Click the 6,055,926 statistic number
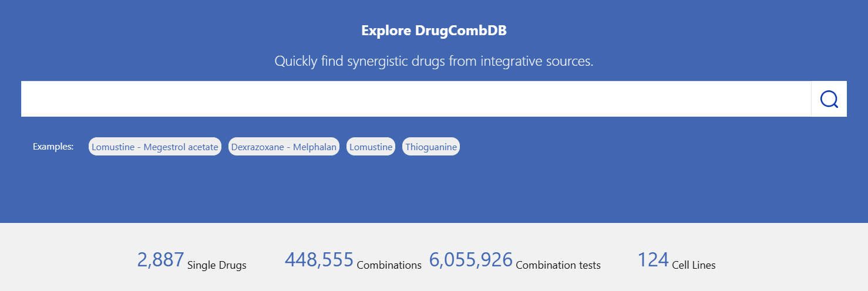Image resolution: width=868 pixels, height=291 pixels. point(470,259)
